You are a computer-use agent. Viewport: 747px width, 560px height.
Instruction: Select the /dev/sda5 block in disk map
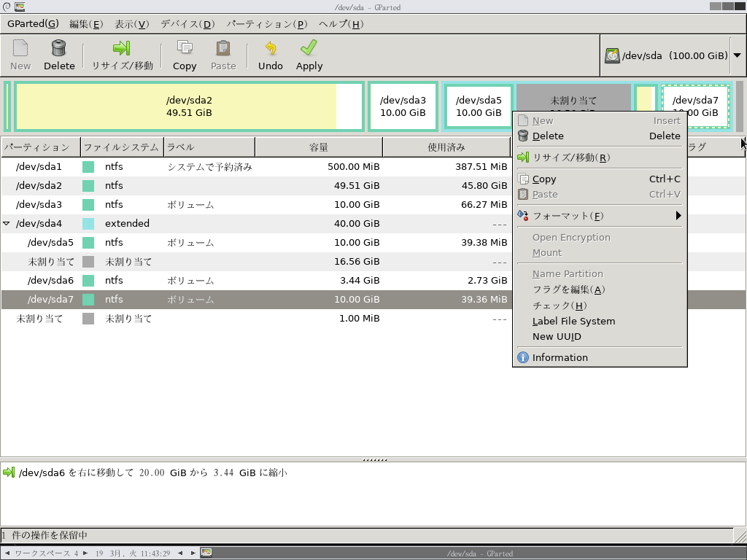(479, 106)
